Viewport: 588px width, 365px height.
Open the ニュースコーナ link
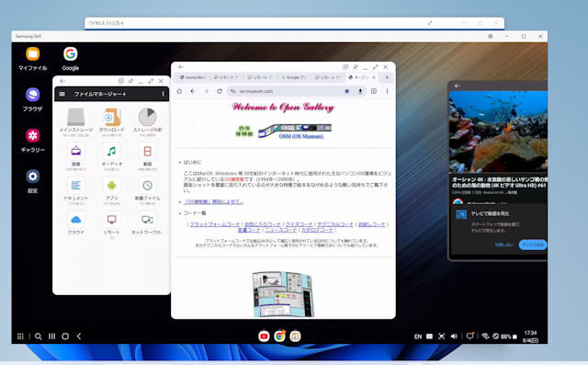click(x=281, y=230)
